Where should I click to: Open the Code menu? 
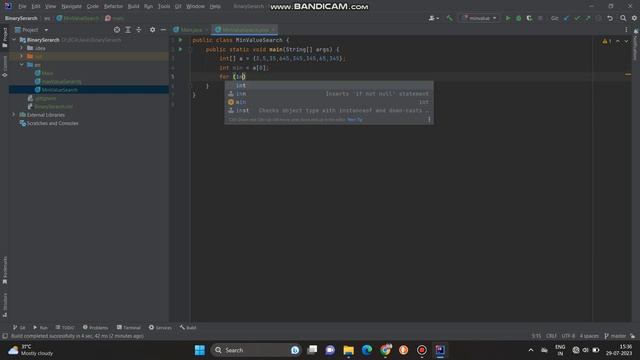pyautogui.click(x=93, y=7)
